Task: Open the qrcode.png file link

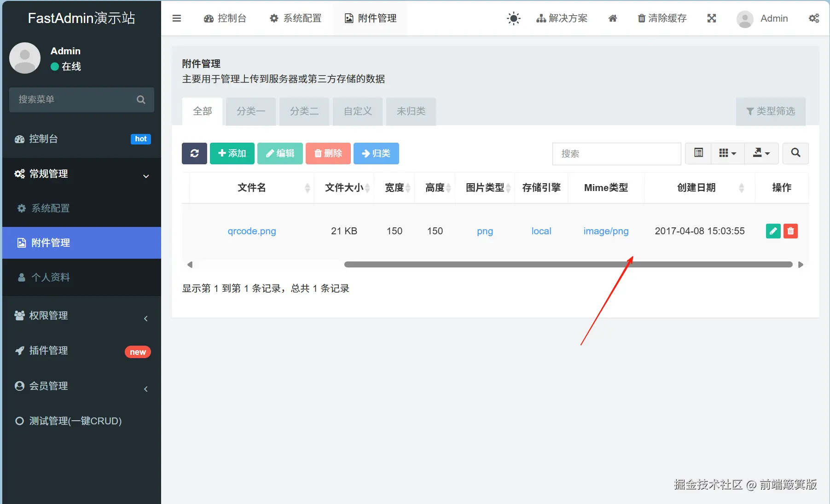Action: pyautogui.click(x=252, y=231)
